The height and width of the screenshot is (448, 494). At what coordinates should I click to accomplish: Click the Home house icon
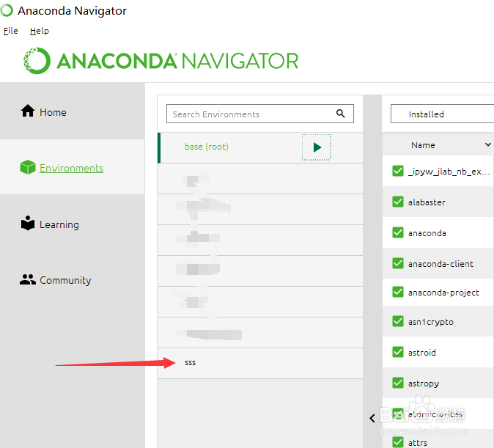pyautogui.click(x=28, y=111)
